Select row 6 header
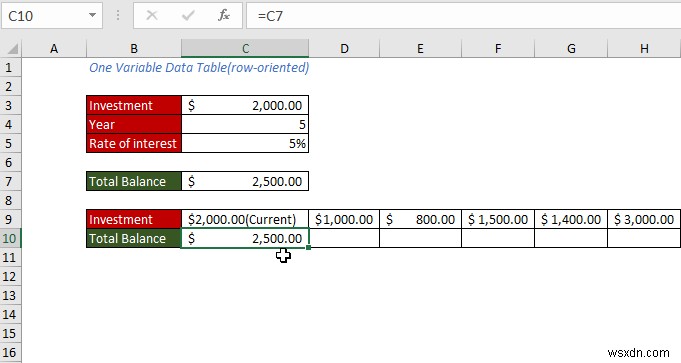The image size is (681, 363). pyautogui.click(x=10, y=162)
